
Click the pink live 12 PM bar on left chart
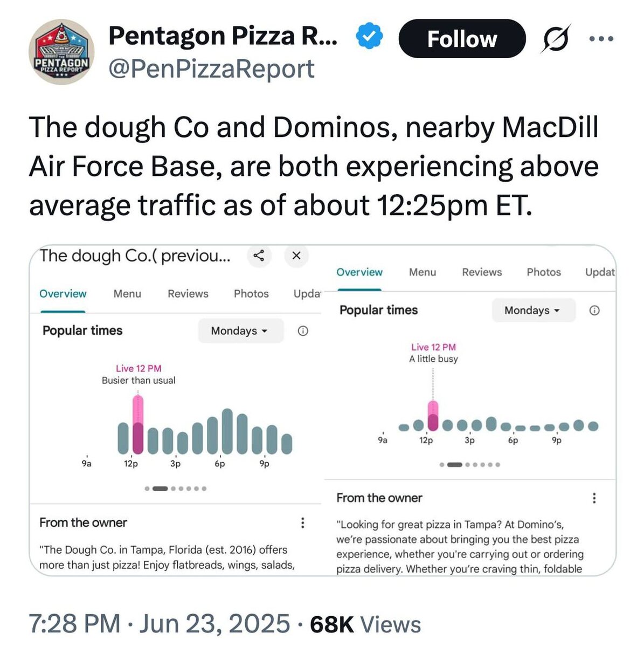pos(138,424)
